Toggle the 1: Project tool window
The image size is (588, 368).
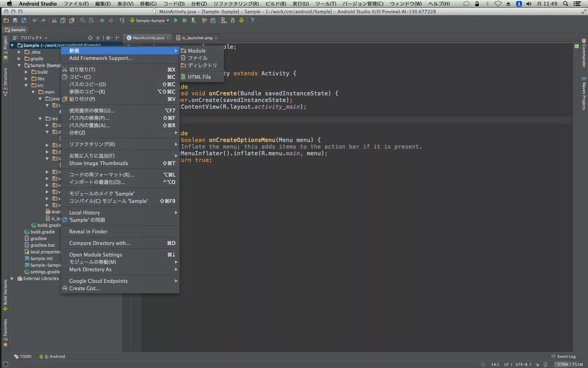click(5, 48)
